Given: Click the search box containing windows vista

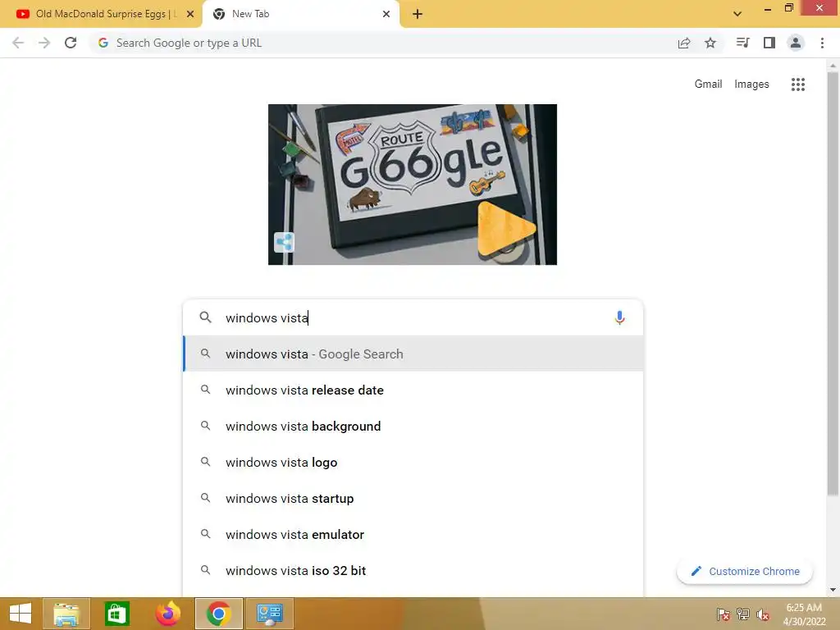Looking at the screenshot, I should (x=413, y=317).
